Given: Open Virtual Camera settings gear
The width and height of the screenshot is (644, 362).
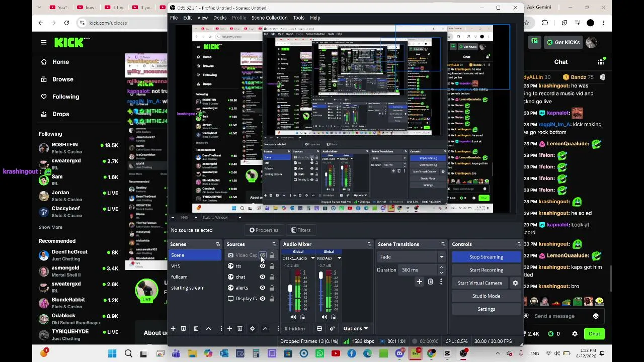Looking at the screenshot, I should (515, 283).
